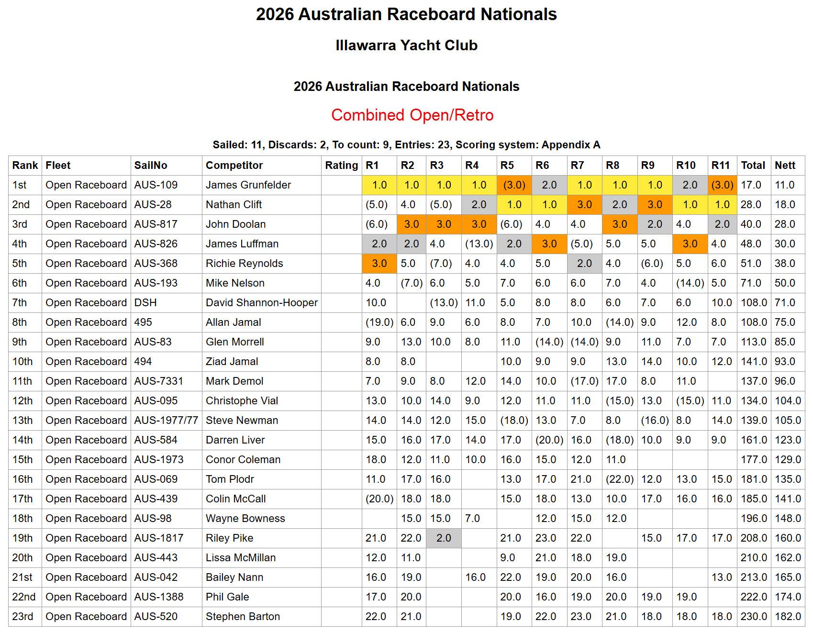Screen dimensions: 813x644
Task: Click the Fleet cell in Wayne Bowness's row
Action: [86, 519]
